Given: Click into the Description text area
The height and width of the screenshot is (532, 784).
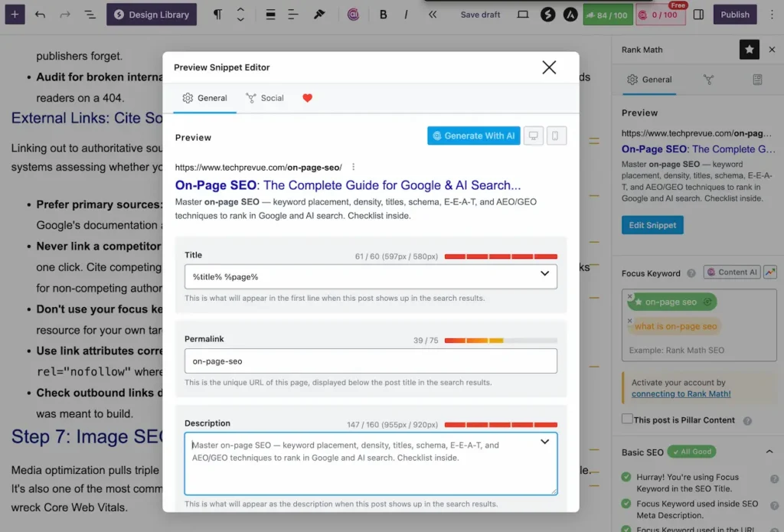Looking at the screenshot, I should [371, 464].
